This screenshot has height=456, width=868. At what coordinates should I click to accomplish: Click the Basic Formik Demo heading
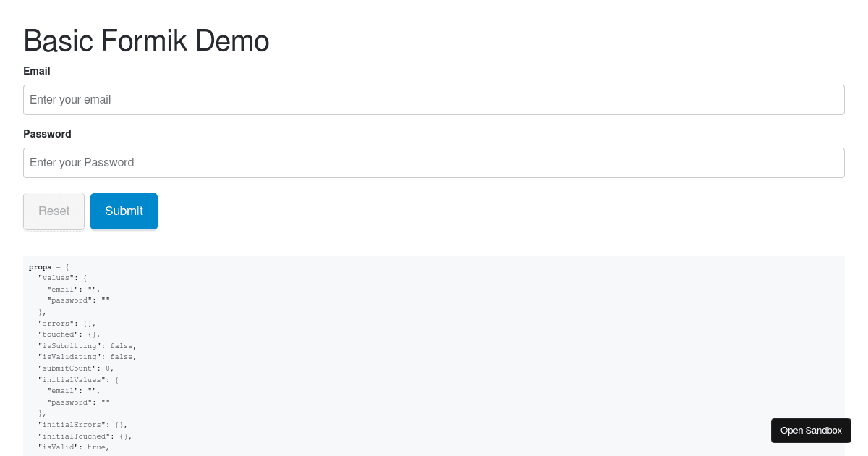pyautogui.click(x=146, y=41)
